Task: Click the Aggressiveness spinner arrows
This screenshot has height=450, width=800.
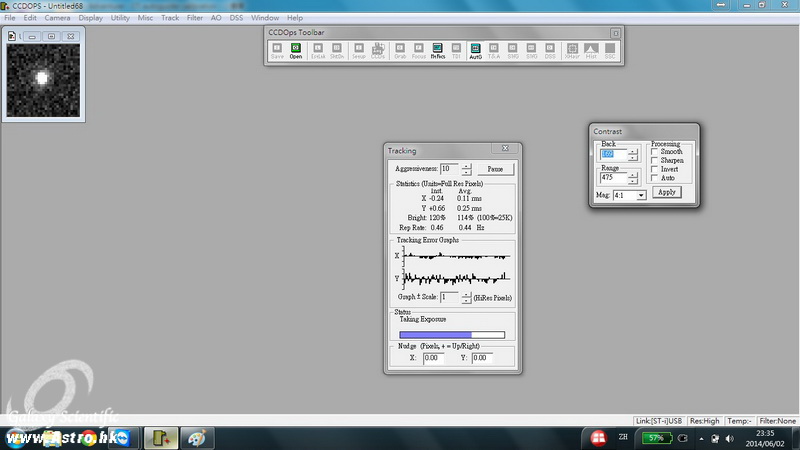Action: (466, 169)
